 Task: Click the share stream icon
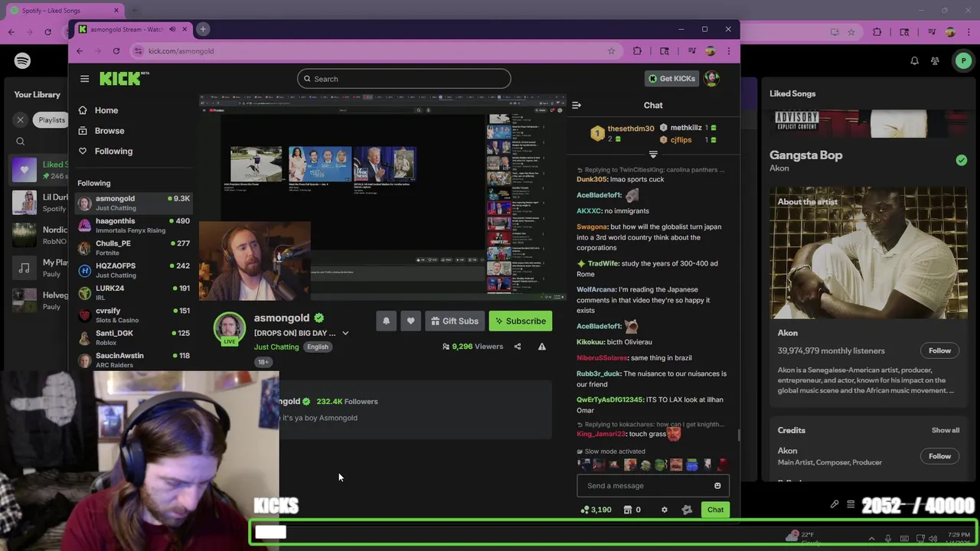(518, 347)
